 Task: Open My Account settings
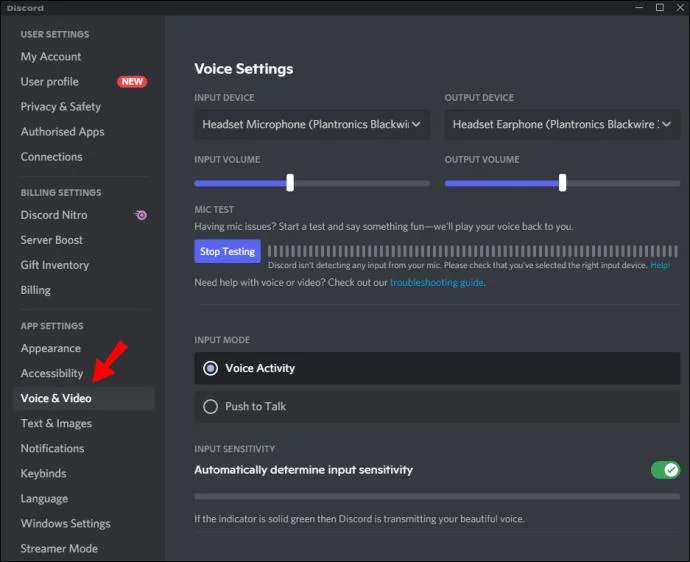point(51,57)
